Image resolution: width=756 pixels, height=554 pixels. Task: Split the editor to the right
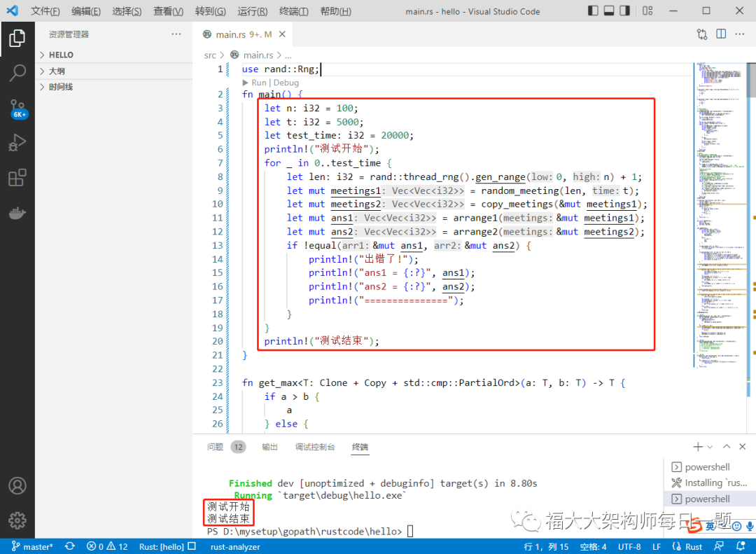click(721, 34)
